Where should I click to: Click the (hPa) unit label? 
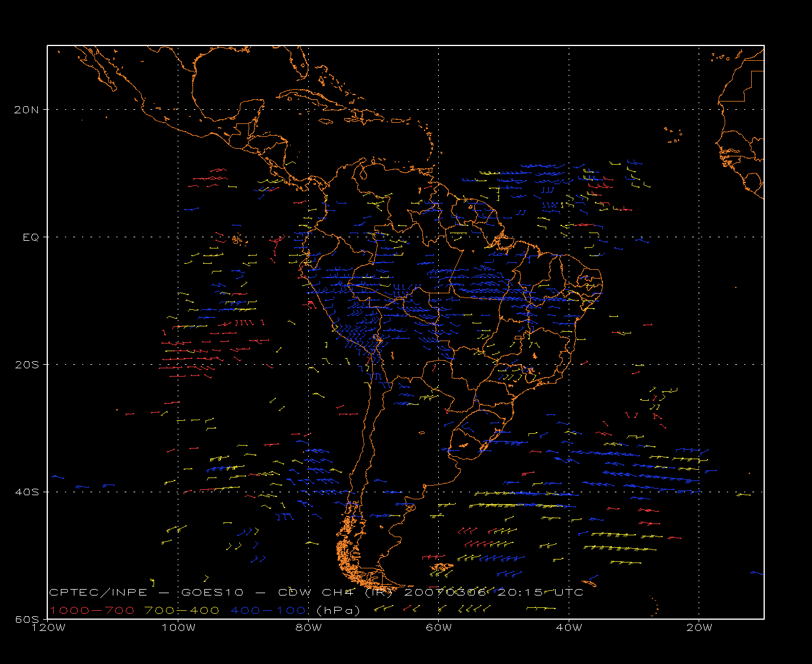pyautogui.click(x=338, y=610)
